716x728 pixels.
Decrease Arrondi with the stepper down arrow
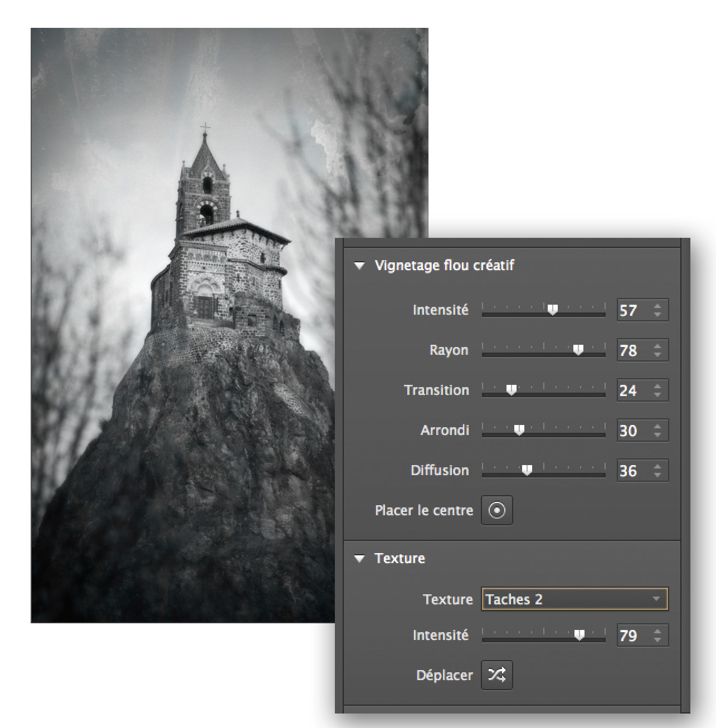click(x=658, y=436)
